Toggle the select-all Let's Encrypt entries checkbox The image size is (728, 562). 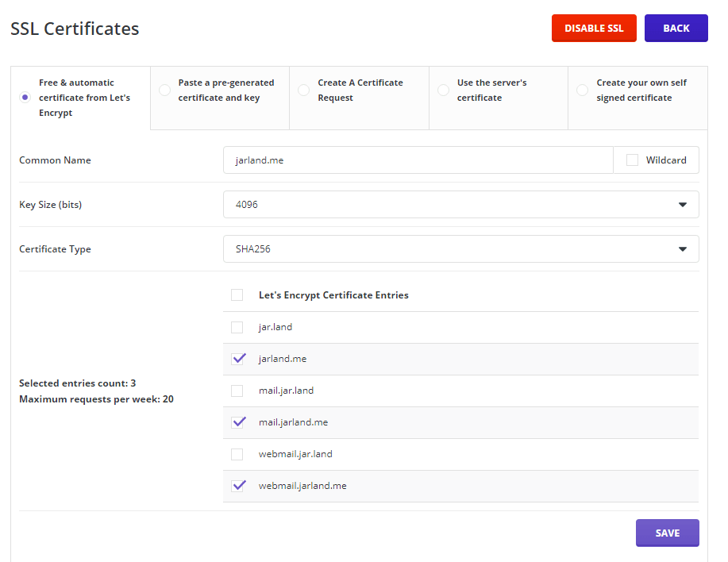(237, 295)
